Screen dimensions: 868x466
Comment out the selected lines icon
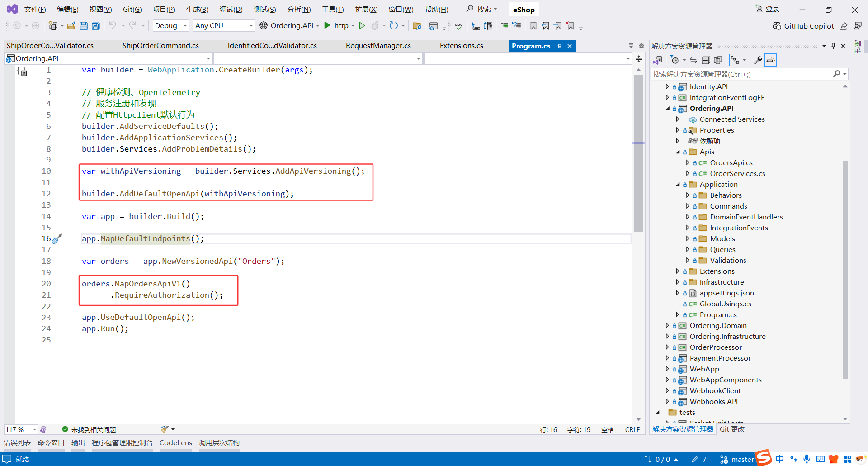point(505,26)
